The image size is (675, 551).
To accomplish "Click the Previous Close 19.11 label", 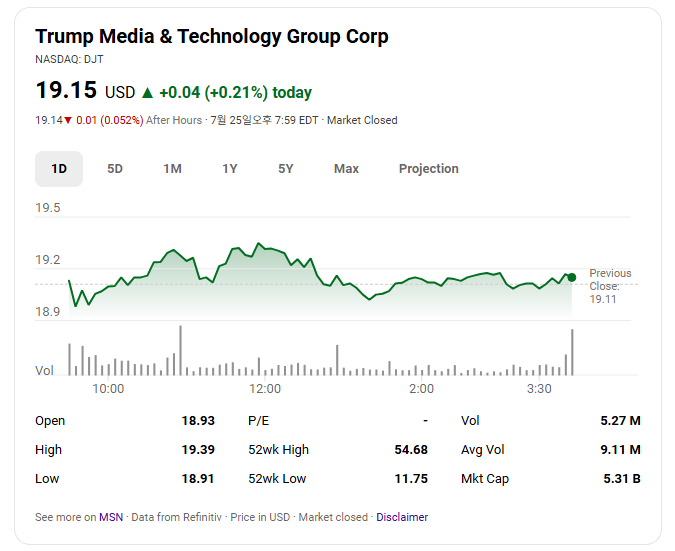I will click(x=610, y=286).
